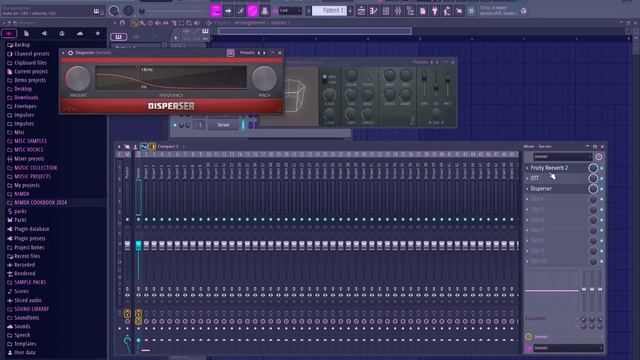Select the browser starred favorites tab

click(98, 33)
